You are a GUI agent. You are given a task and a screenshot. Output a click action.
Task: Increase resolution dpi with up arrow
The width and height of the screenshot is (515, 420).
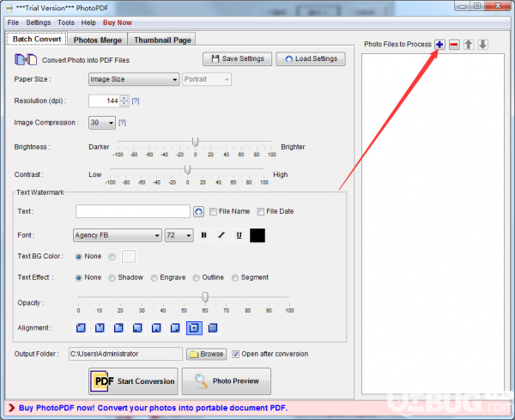coord(124,98)
